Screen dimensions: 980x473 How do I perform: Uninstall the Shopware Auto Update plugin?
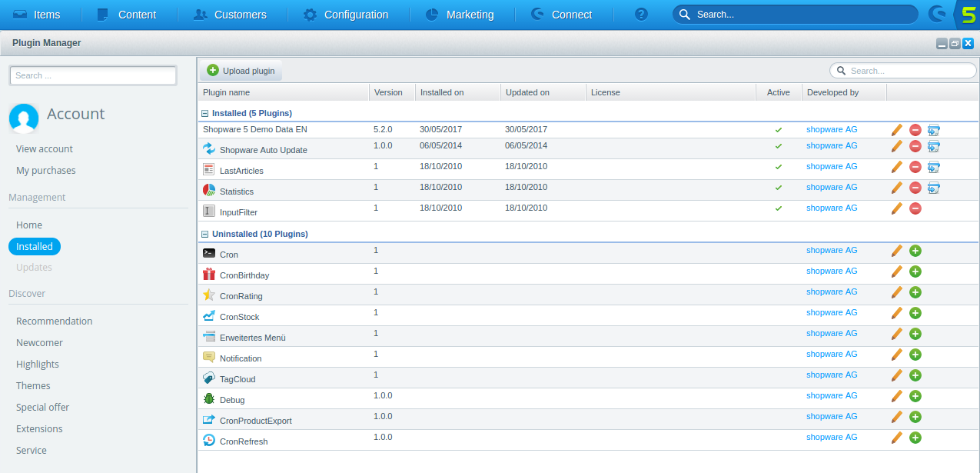(x=915, y=146)
